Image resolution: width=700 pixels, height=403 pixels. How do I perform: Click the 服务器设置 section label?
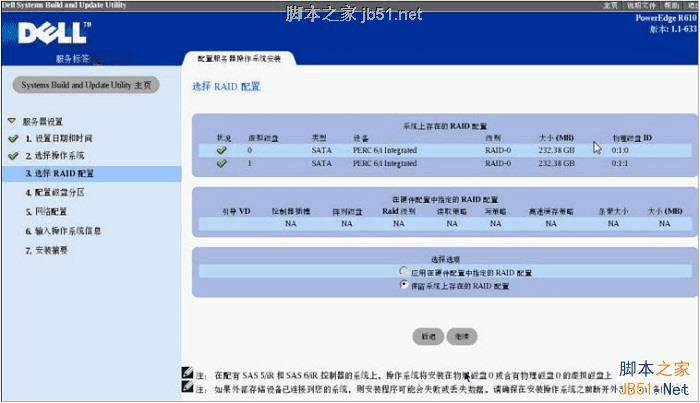pyautogui.click(x=43, y=121)
